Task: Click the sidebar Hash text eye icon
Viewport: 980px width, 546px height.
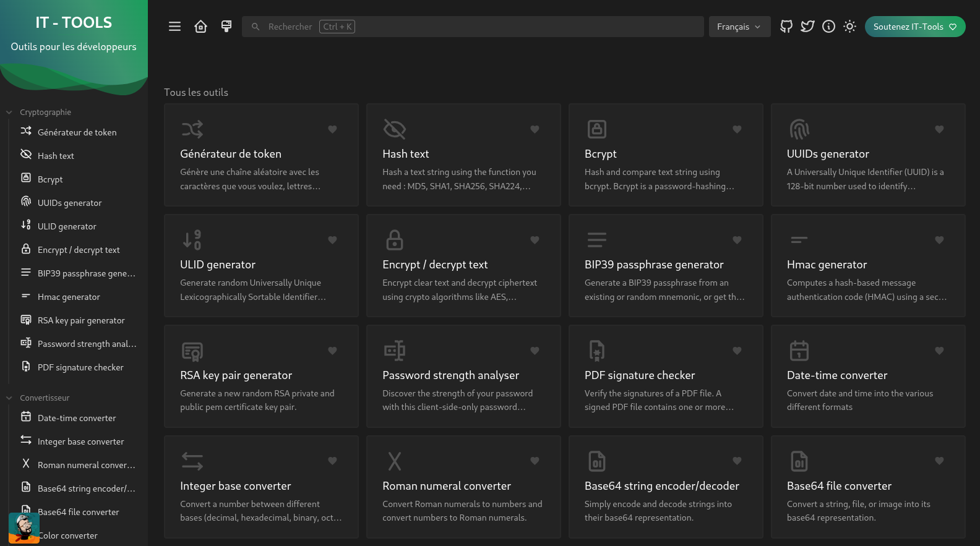Action: point(26,154)
